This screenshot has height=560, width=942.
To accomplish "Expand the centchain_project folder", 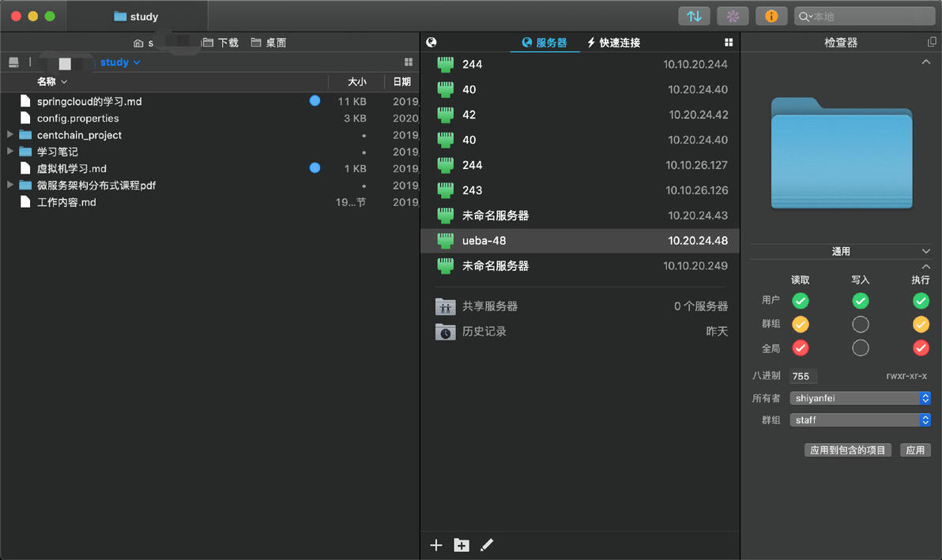I will (10, 135).
